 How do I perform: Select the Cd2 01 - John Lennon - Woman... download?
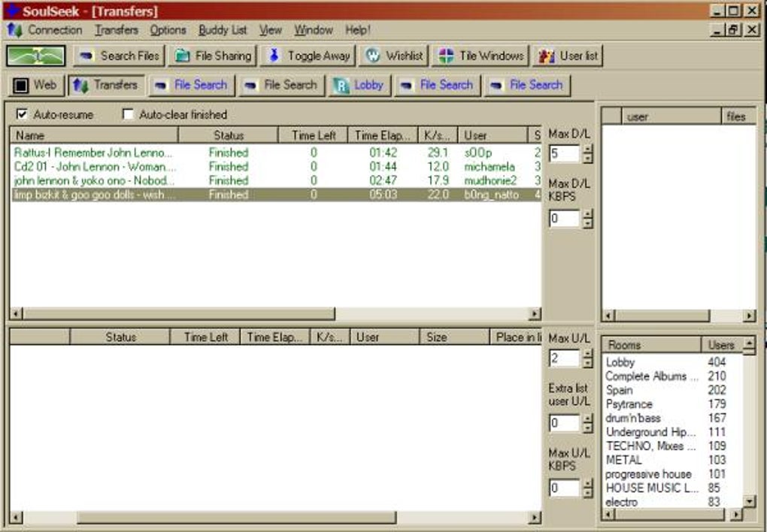point(275,167)
